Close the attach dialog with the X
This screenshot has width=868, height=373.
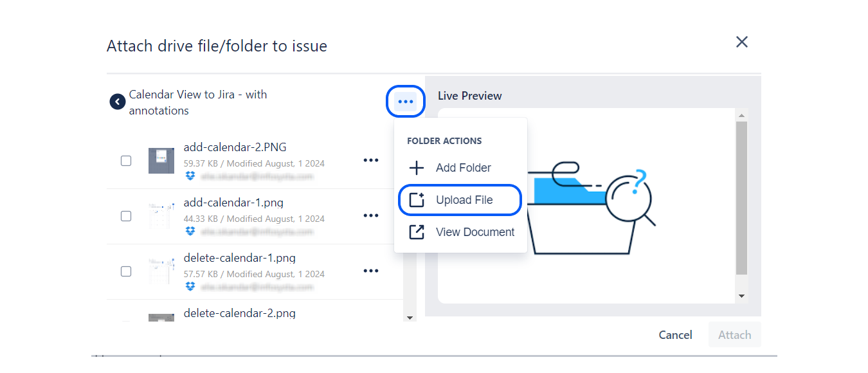[x=741, y=42]
